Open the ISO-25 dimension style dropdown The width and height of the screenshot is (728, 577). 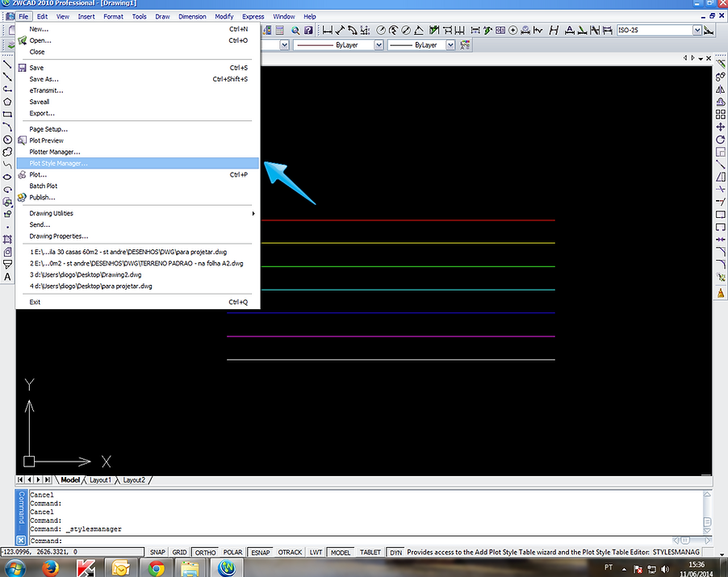tap(697, 30)
